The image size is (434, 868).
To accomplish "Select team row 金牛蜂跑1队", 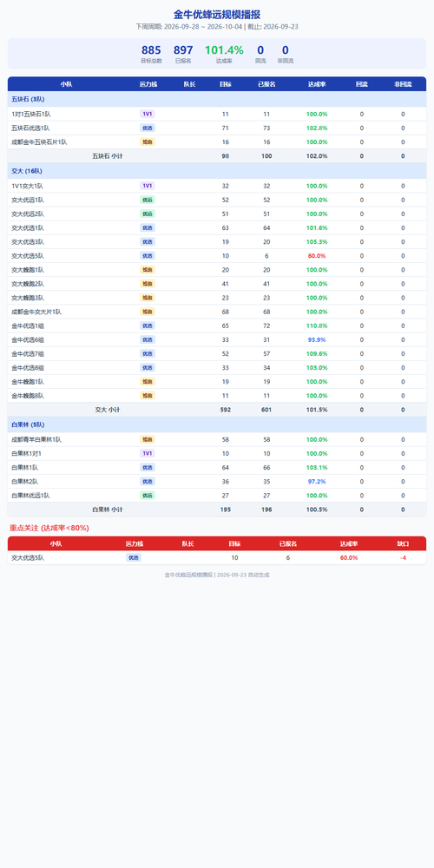I will point(217,381).
